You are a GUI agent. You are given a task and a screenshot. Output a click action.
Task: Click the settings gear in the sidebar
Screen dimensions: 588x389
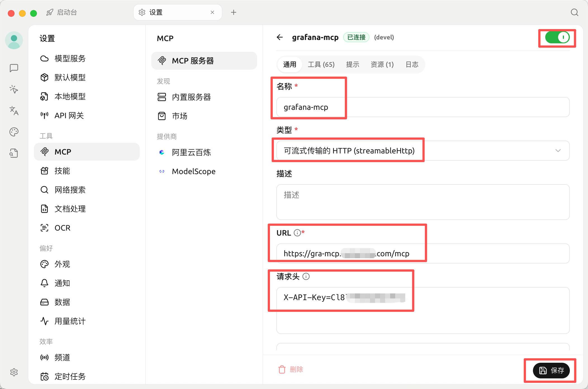tap(14, 372)
